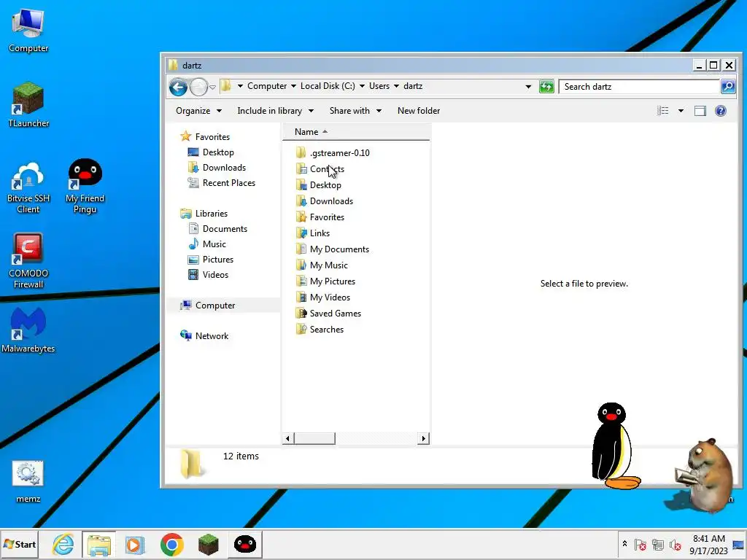This screenshot has width=747, height=560.
Task: Open Windows Media Player from taskbar
Action: (135, 544)
